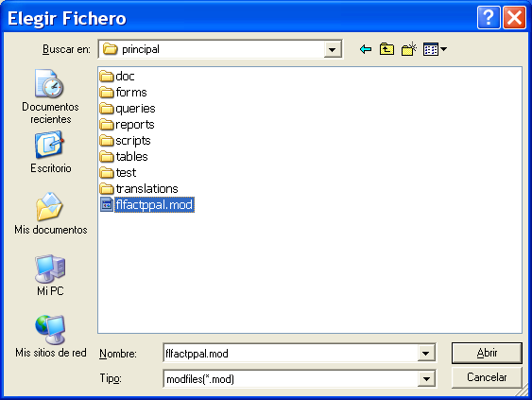532x400 pixels.
Task: Open Mi PC shortcut
Action: 50,275
